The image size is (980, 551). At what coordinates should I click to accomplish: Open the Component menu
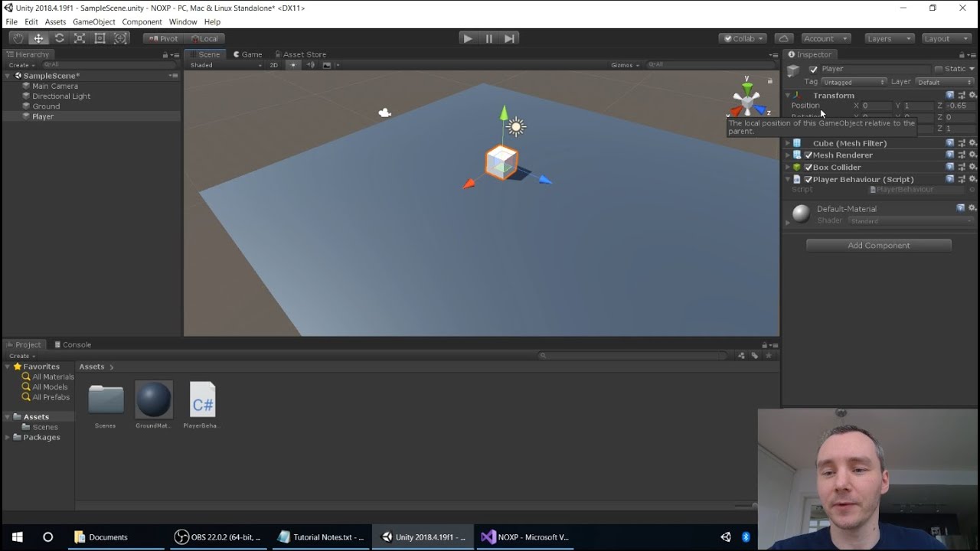coord(142,21)
